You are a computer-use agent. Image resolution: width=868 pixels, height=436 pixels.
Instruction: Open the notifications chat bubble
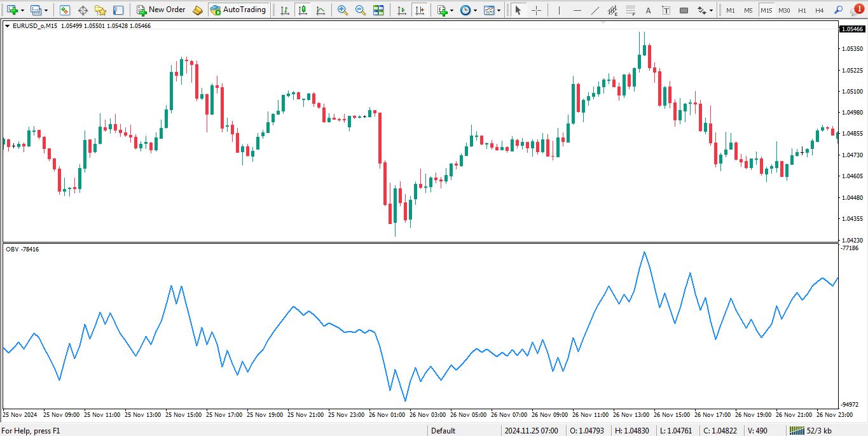(x=856, y=10)
